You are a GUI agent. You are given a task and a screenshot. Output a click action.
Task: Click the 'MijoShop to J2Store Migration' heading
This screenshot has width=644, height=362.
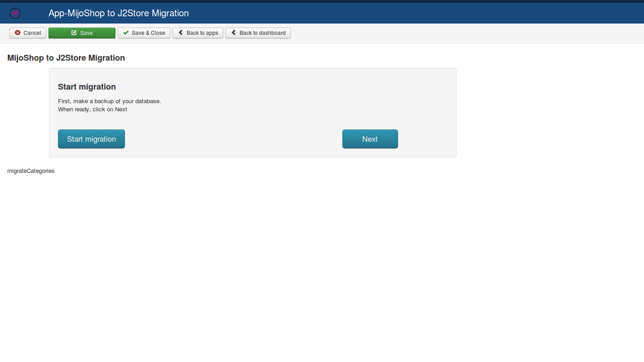(66, 58)
